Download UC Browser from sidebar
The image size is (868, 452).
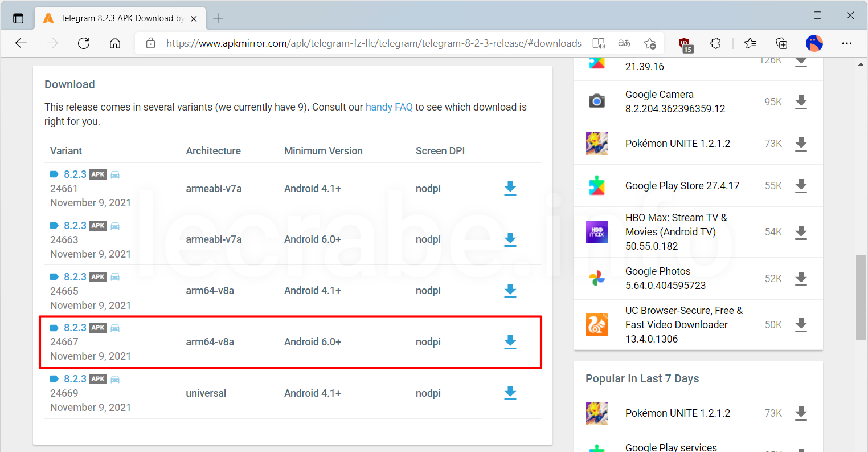pos(801,325)
